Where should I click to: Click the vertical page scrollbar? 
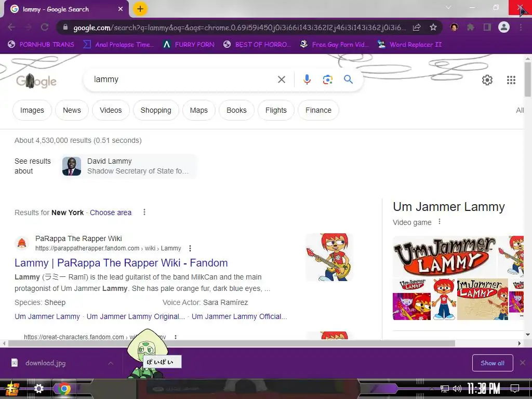(x=528, y=79)
